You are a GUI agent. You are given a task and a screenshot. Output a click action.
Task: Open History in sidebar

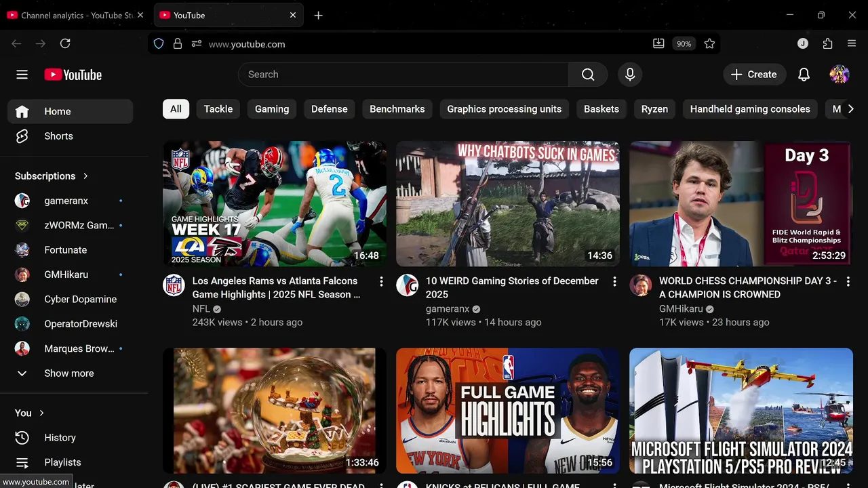70,438
